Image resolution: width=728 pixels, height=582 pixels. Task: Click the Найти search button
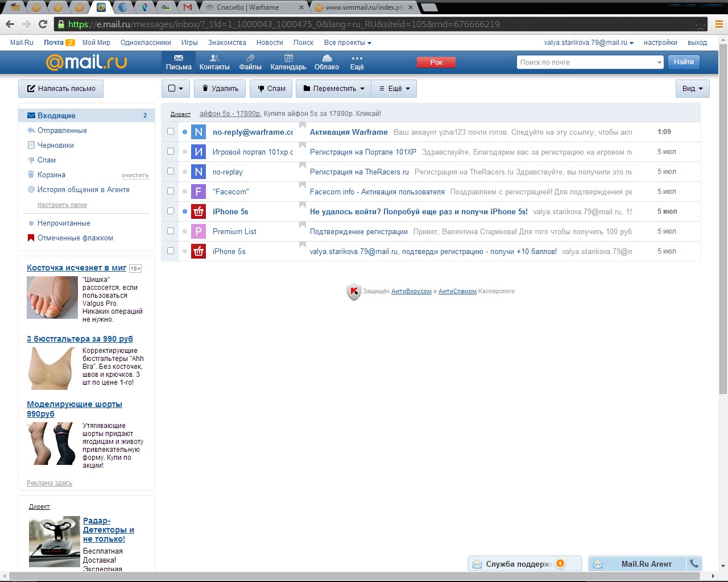pyautogui.click(x=684, y=62)
